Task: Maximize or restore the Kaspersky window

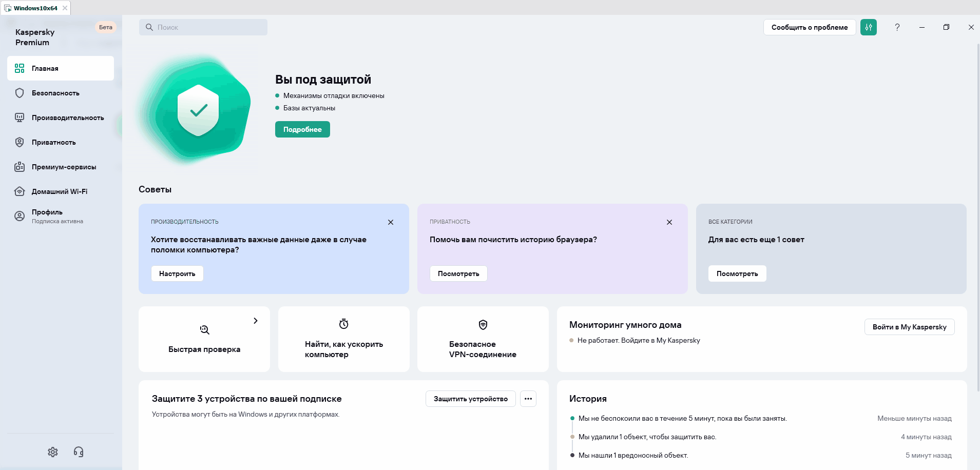Action: pyautogui.click(x=946, y=27)
